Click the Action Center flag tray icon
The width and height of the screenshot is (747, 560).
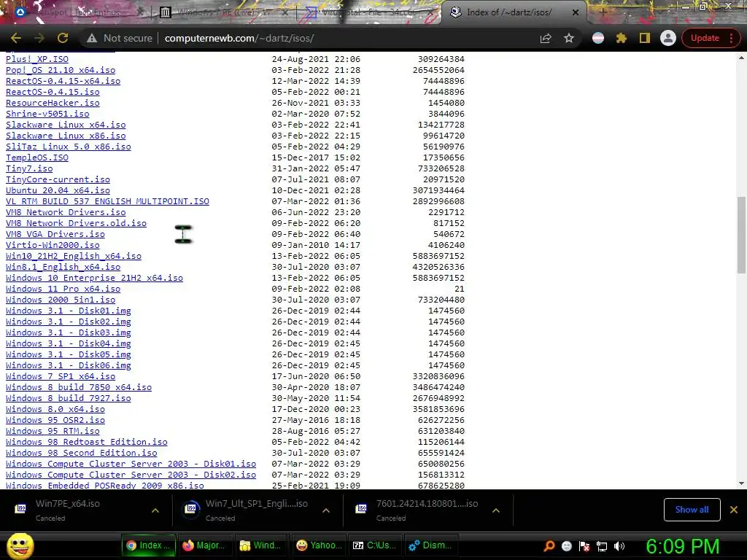click(584, 546)
